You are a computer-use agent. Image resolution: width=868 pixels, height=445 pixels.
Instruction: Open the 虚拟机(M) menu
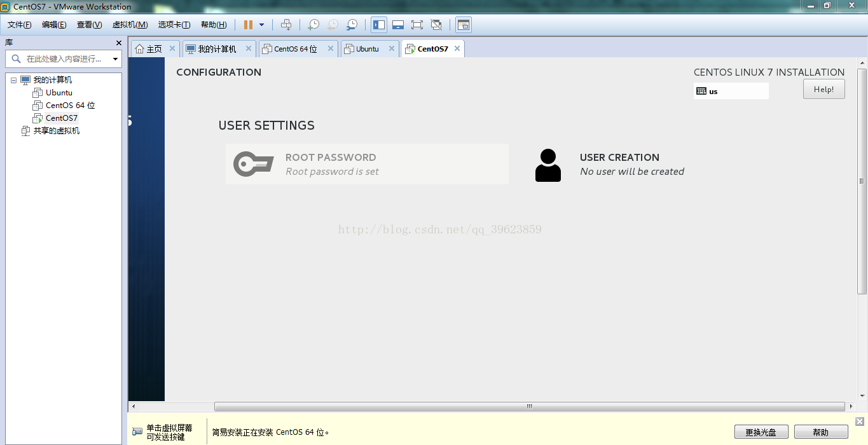click(x=130, y=25)
